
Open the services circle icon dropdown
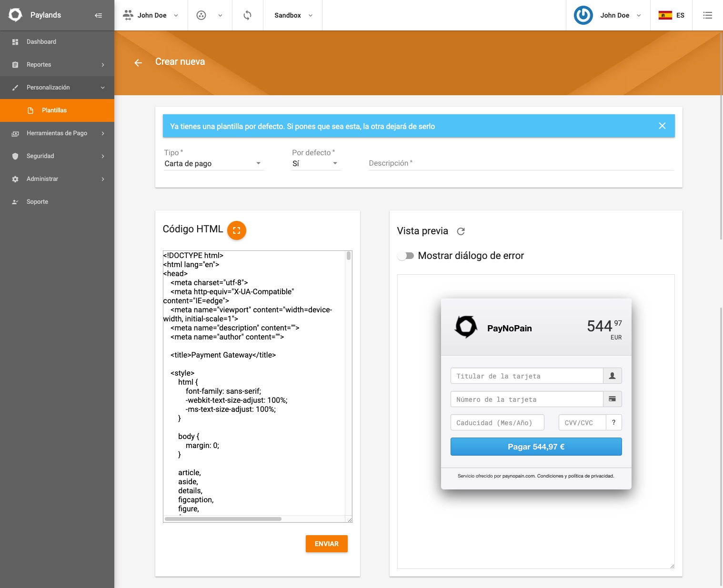pyautogui.click(x=201, y=15)
